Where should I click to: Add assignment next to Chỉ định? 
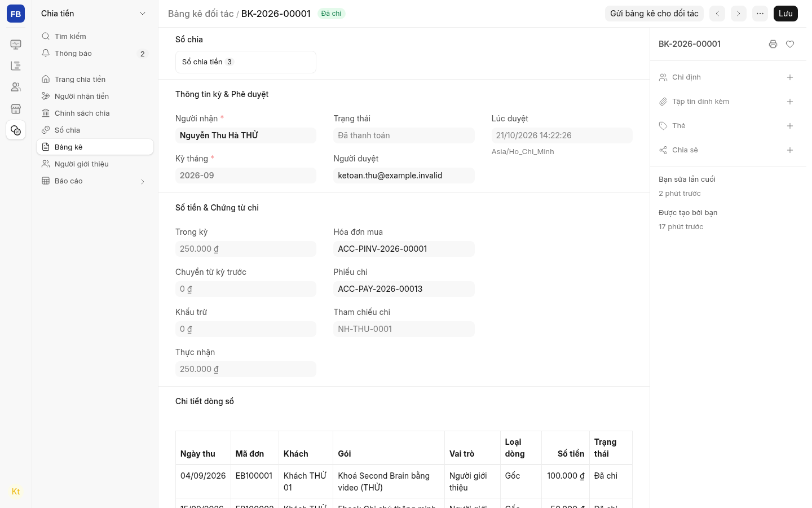click(790, 77)
